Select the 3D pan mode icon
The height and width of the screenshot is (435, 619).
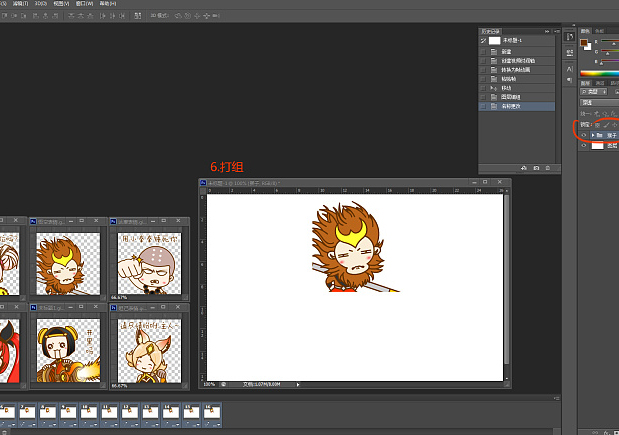197,16
